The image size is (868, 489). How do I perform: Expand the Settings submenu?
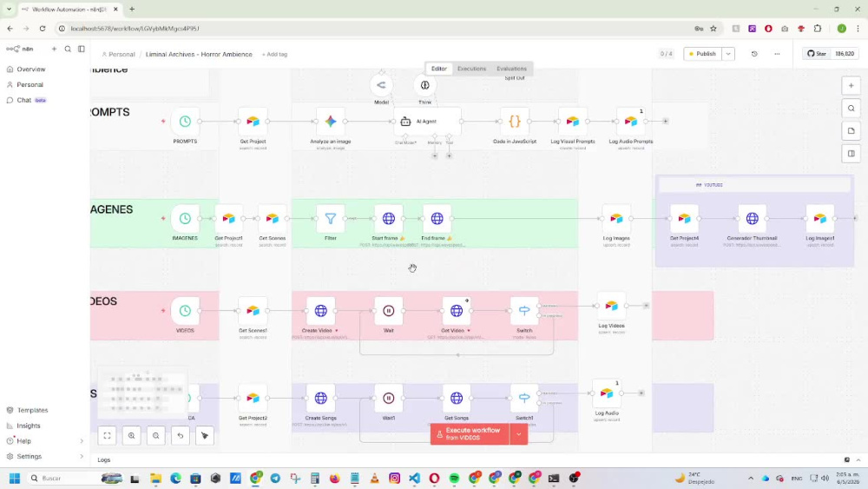pyautogui.click(x=82, y=457)
